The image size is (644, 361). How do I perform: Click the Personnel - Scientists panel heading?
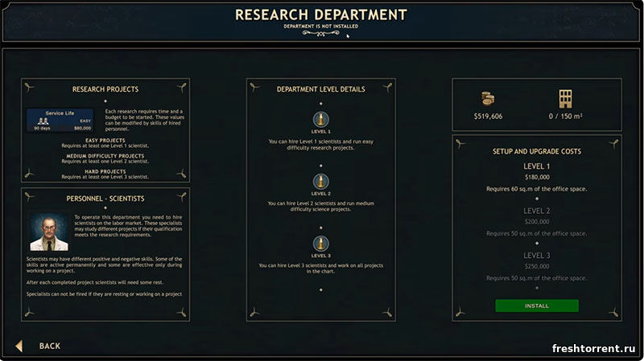105,198
